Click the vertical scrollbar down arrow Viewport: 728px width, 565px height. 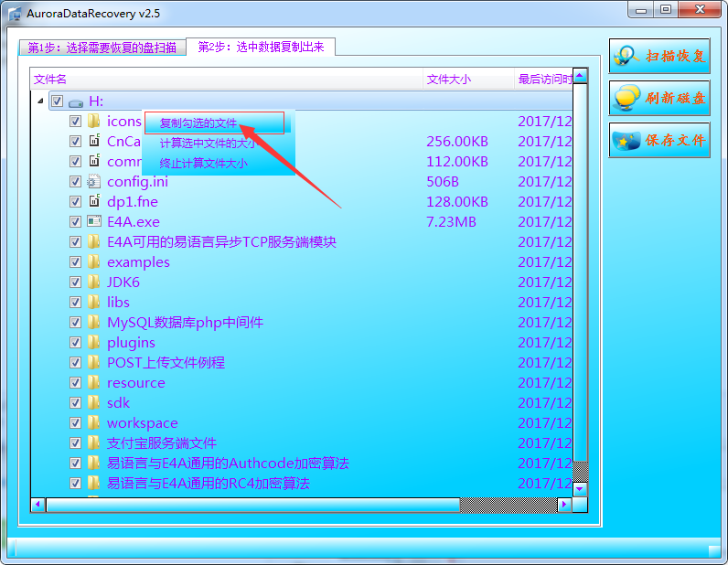[x=580, y=489]
